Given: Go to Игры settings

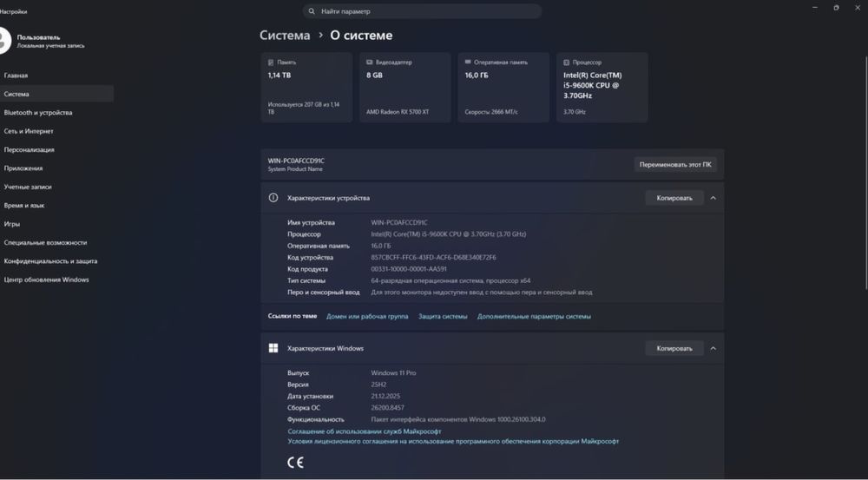Looking at the screenshot, I should (56, 224).
